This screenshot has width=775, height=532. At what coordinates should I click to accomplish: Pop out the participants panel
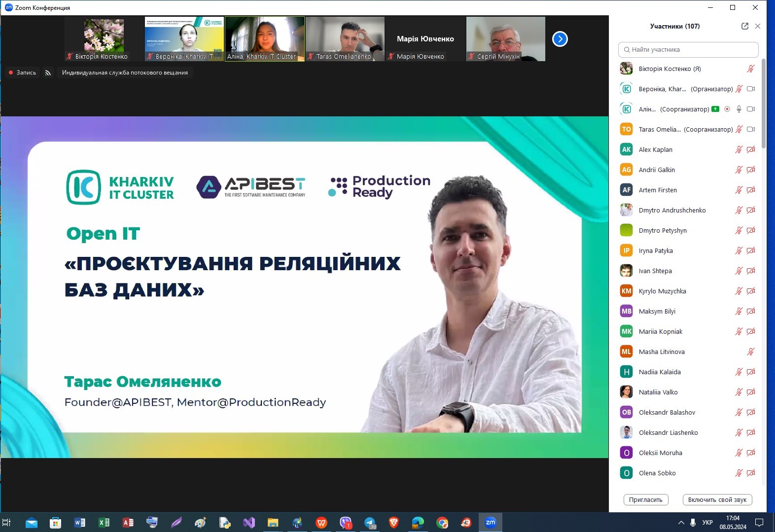coord(745,26)
